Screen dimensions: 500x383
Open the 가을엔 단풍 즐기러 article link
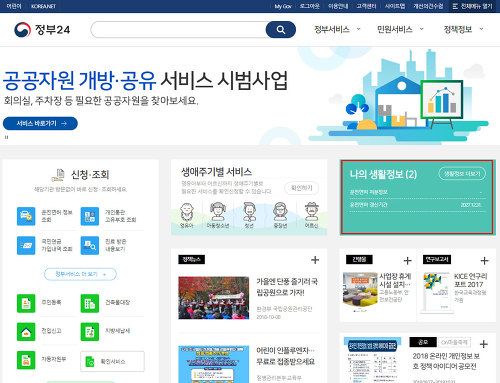point(287,287)
